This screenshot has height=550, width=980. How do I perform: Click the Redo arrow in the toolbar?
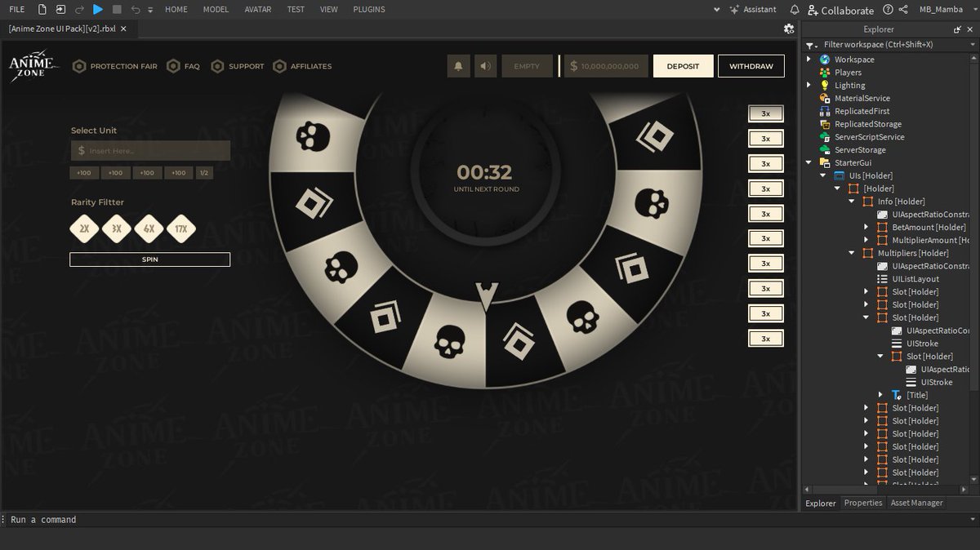(x=79, y=10)
